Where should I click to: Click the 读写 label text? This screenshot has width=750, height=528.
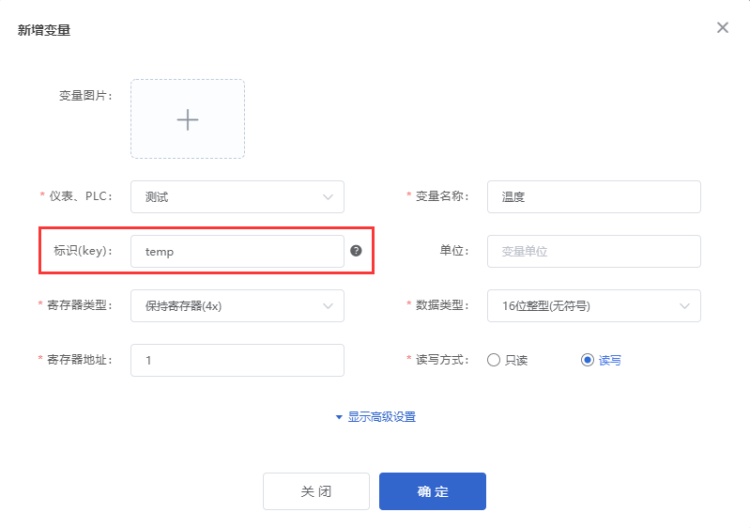[x=610, y=361]
